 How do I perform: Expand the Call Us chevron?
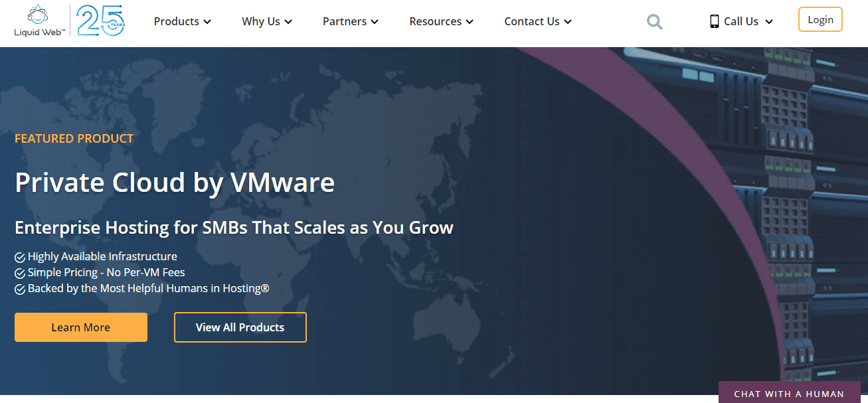click(769, 22)
